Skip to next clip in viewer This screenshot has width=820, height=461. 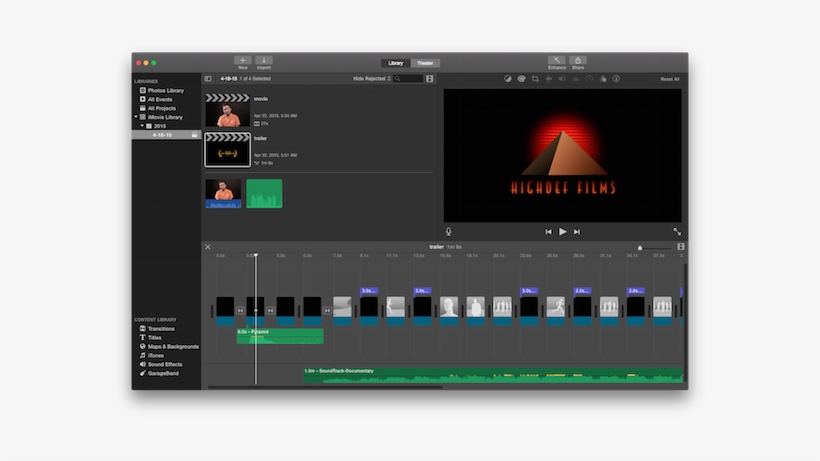coord(577,232)
